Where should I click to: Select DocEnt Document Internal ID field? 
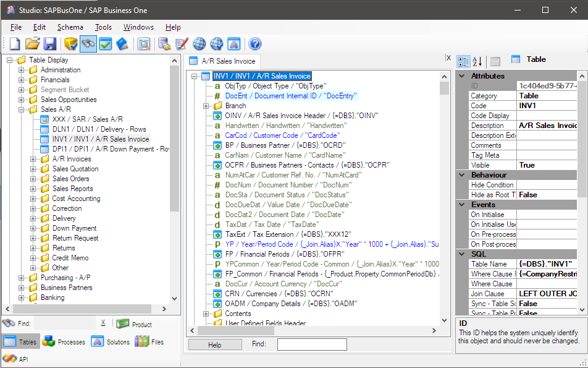click(291, 96)
